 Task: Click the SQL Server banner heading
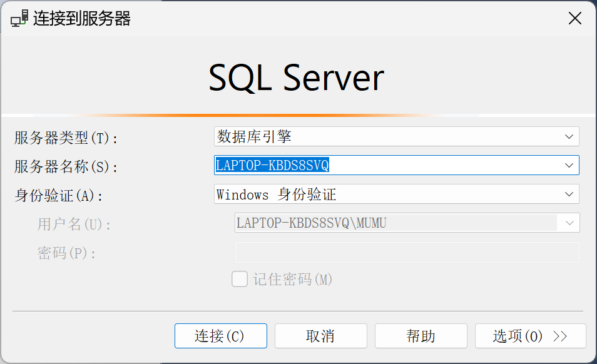296,79
